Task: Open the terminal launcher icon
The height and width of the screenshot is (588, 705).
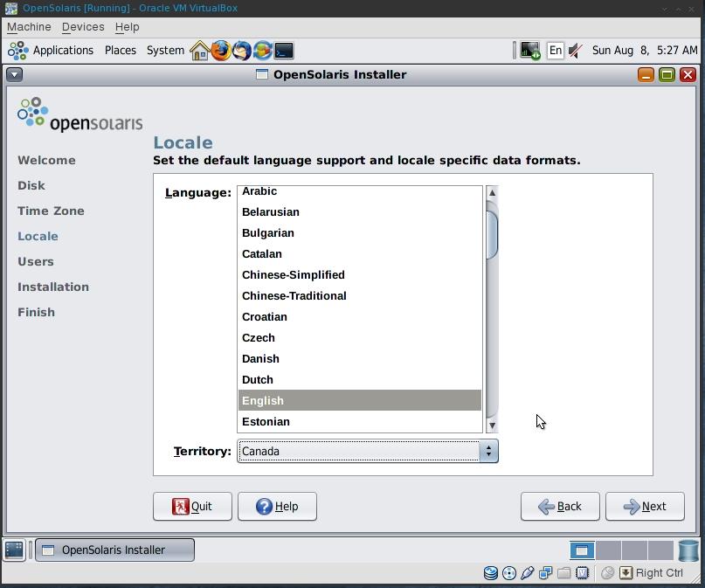Action: 284,51
